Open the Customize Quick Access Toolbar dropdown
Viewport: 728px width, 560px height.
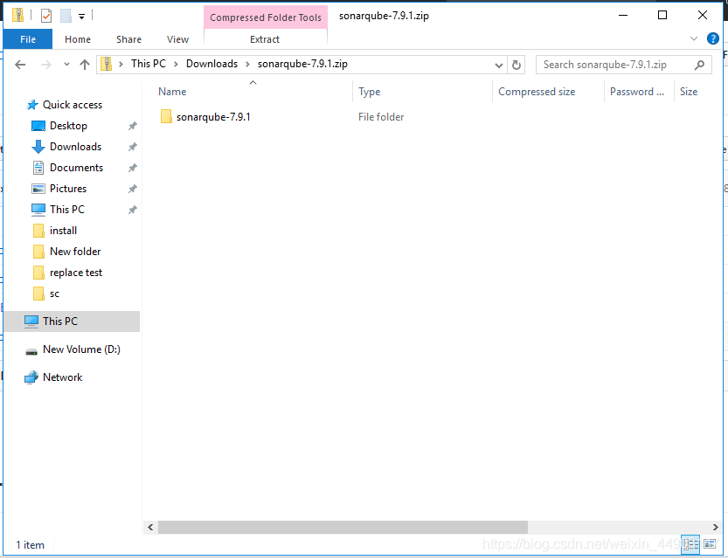(x=81, y=17)
